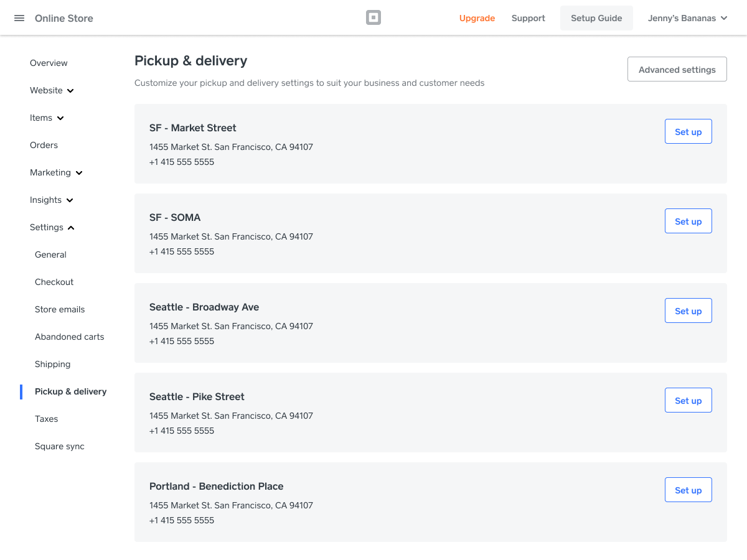Image resolution: width=747 pixels, height=560 pixels.
Task: Click SF - SOMA location name
Action: click(x=175, y=217)
